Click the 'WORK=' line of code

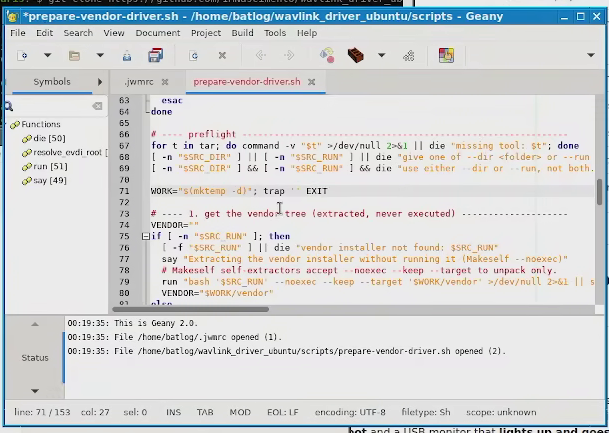[x=239, y=191]
